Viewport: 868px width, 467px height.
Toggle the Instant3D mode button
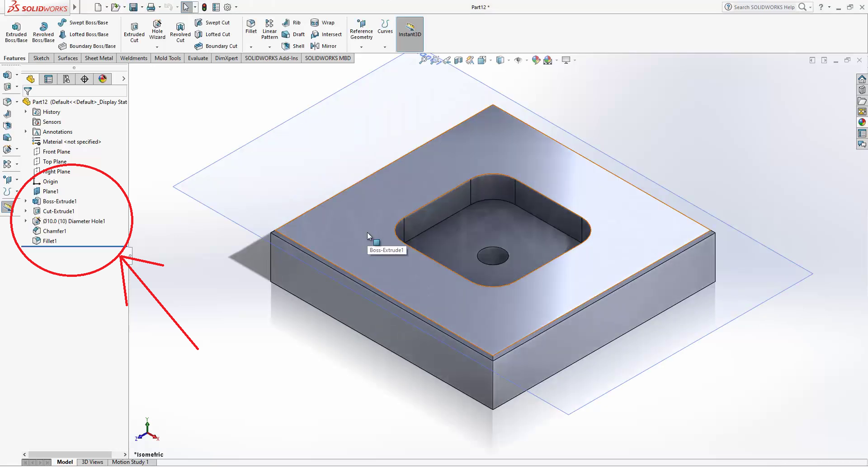pyautogui.click(x=410, y=30)
